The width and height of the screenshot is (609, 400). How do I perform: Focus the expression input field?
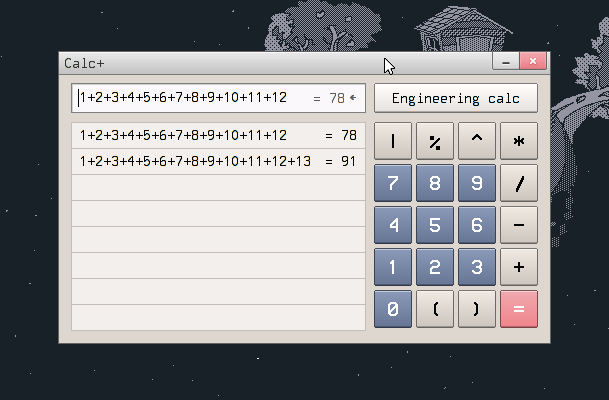point(190,98)
